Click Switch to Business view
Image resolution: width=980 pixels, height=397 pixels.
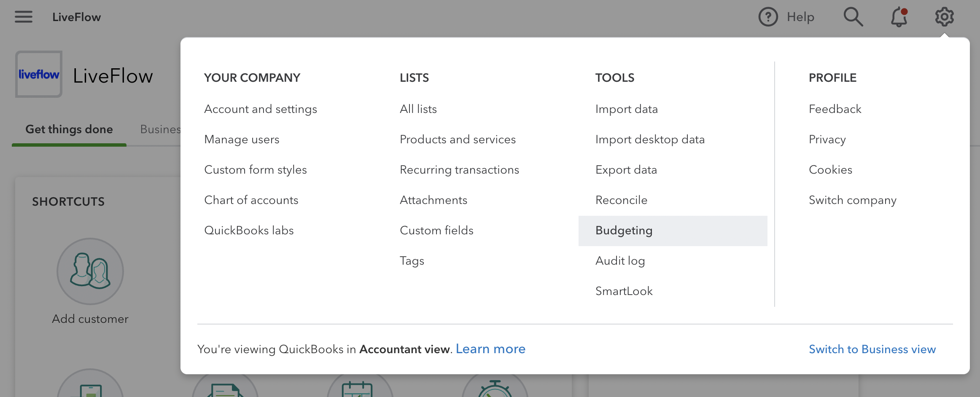[x=872, y=349]
